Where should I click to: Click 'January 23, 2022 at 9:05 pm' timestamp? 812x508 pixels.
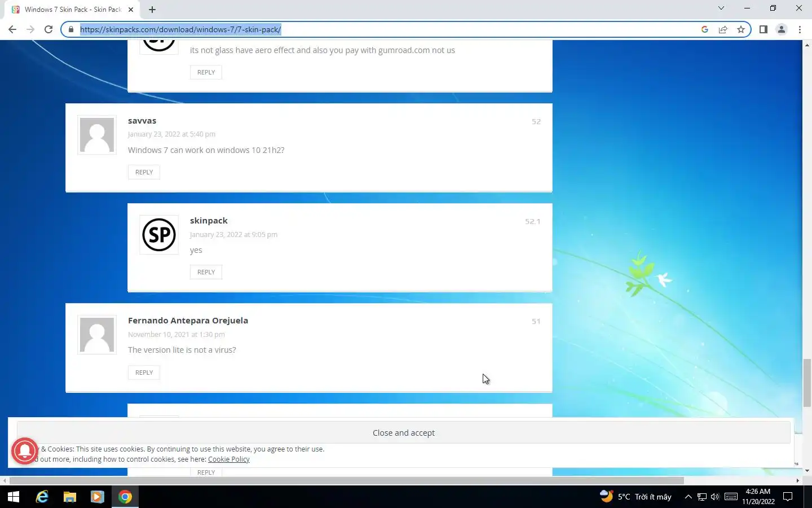[x=233, y=235]
